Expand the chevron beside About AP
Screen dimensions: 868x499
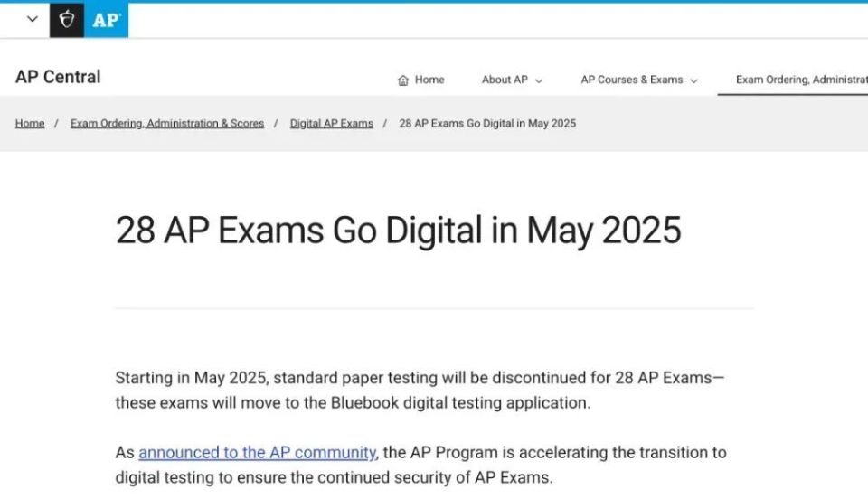click(x=539, y=80)
